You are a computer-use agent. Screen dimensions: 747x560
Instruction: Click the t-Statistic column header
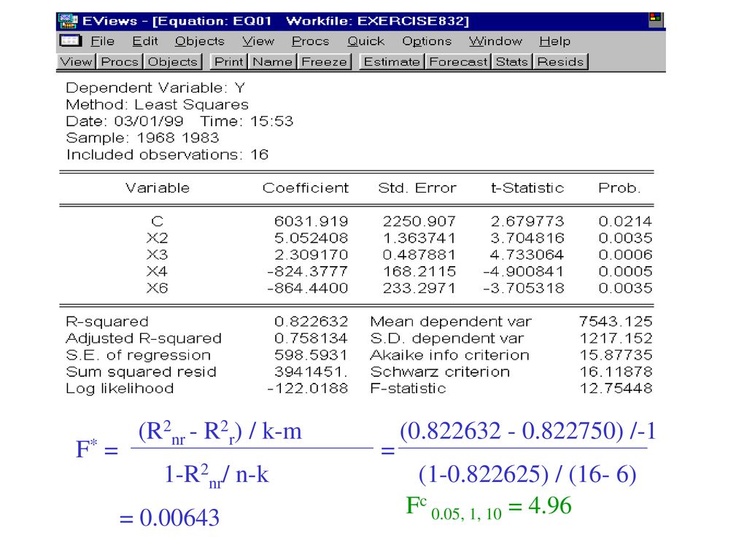[x=527, y=188]
